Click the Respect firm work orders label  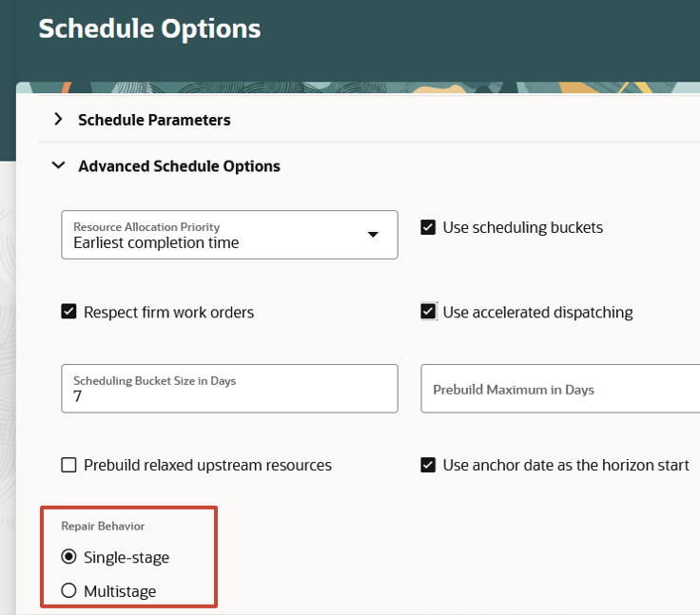(x=168, y=313)
